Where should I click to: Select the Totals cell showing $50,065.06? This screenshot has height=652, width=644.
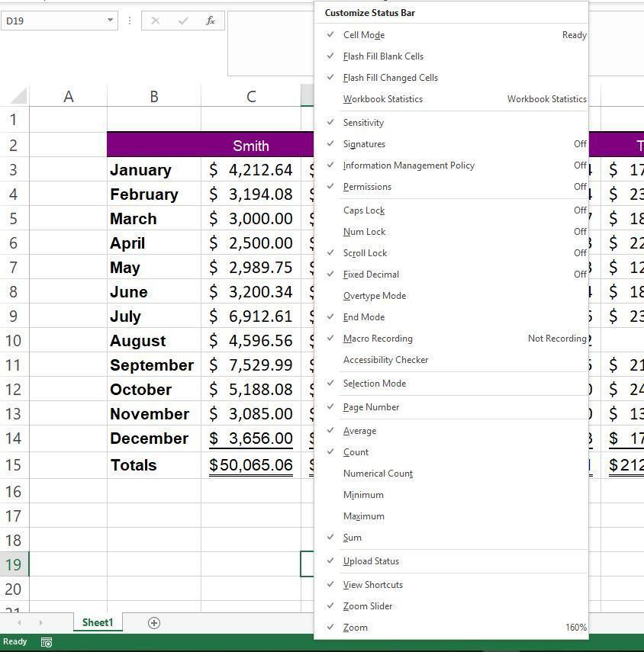click(250, 464)
